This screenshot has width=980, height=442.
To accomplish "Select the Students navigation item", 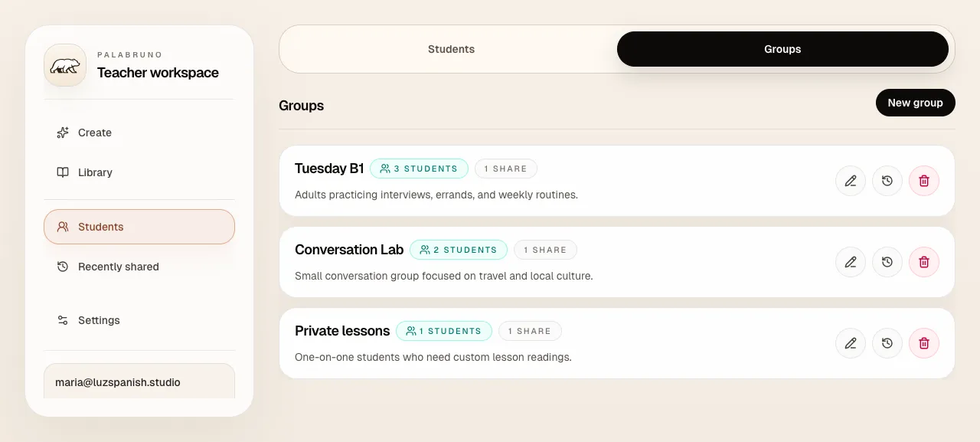I will (100, 227).
